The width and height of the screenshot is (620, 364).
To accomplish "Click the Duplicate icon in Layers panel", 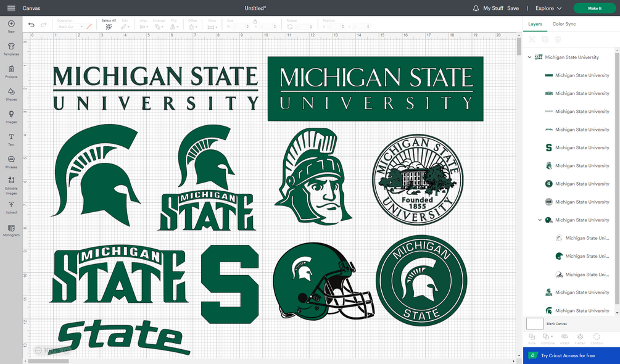I will pos(545,39).
